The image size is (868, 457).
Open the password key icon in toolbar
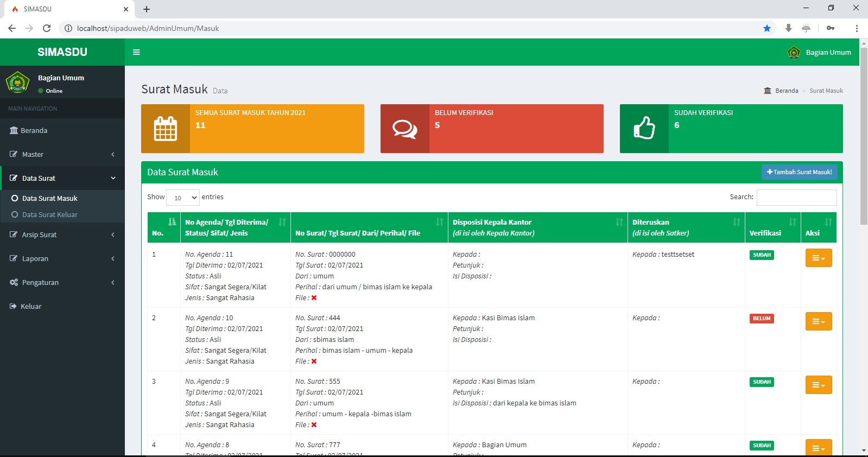831,28
